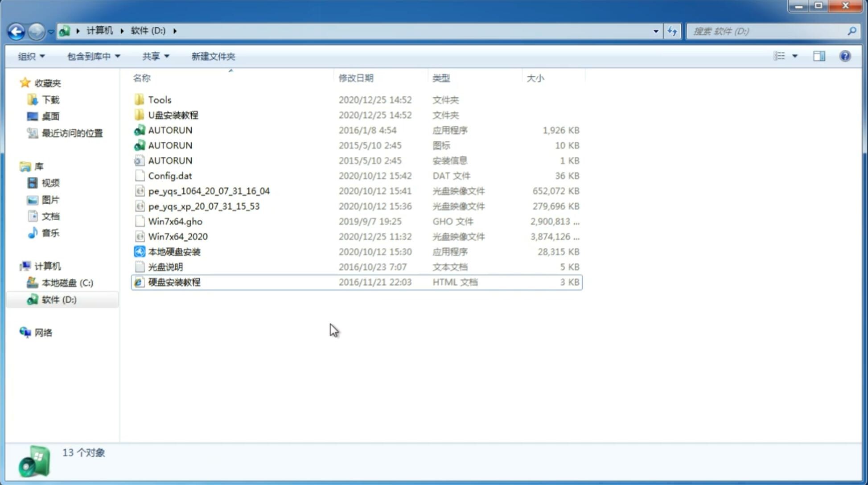This screenshot has width=868, height=485.
Task: Toggle back navigation history dropdown
Action: [x=51, y=31]
